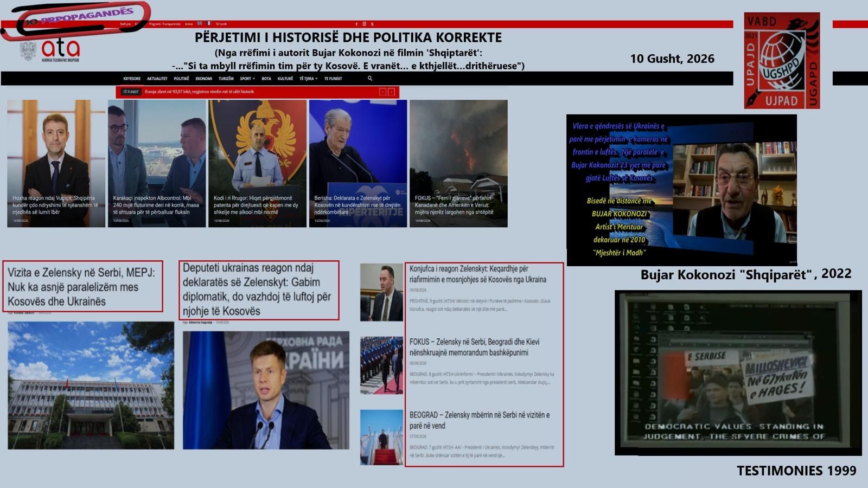Open the KRYESORE menu item
Image resolution: width=868 pixels, height=488 pixels.
click(x=132, y=79)
